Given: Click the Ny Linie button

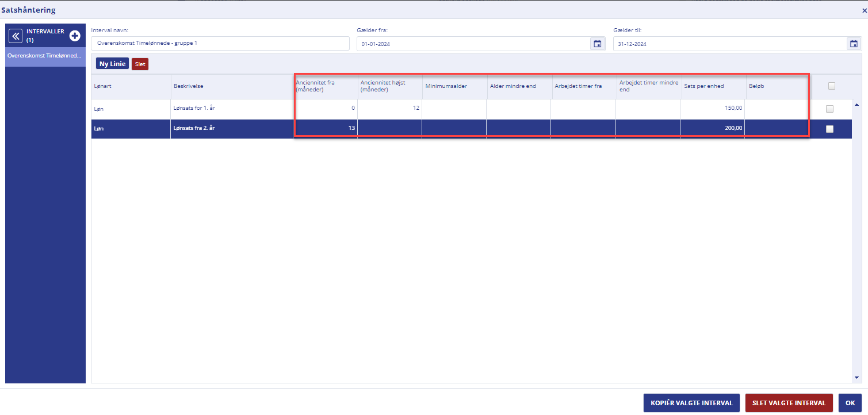Looking at the screenshot, I should click(112, 64).
